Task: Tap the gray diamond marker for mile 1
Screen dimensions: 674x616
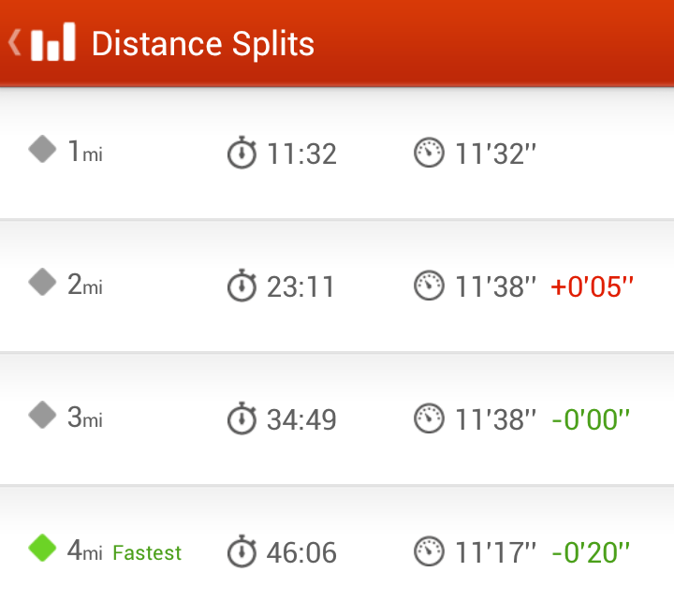Action: [x=42, y=149]
